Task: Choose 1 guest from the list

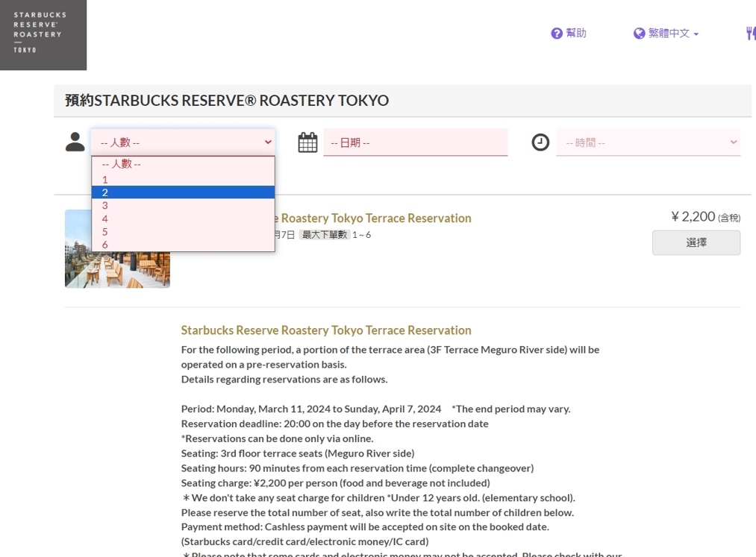Action: 183,179
